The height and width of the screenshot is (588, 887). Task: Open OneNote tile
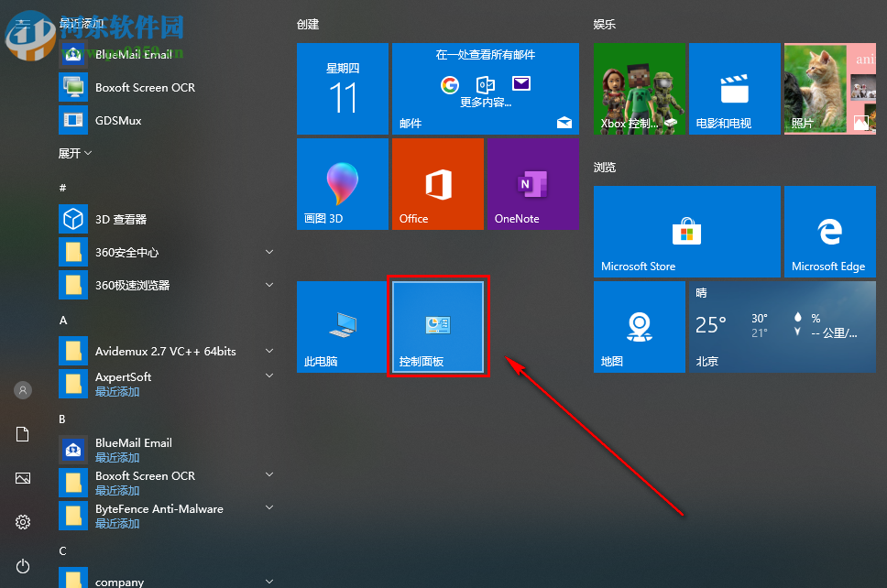coord(531,183)
